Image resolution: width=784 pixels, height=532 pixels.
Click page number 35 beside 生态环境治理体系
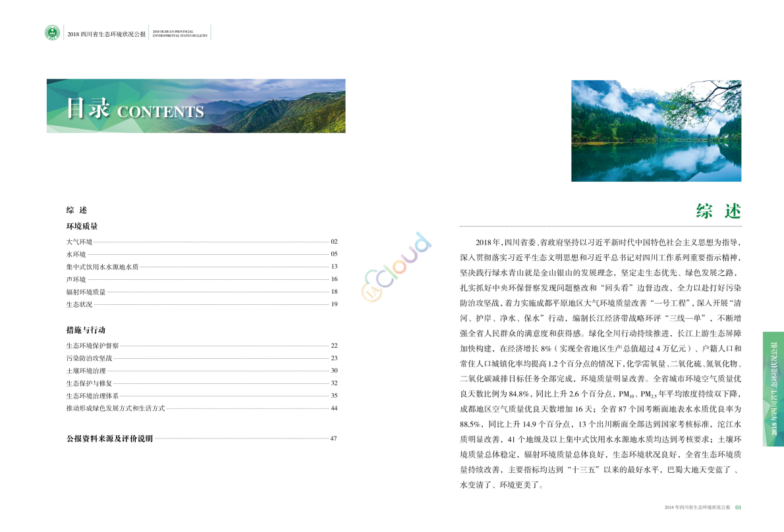334,396
